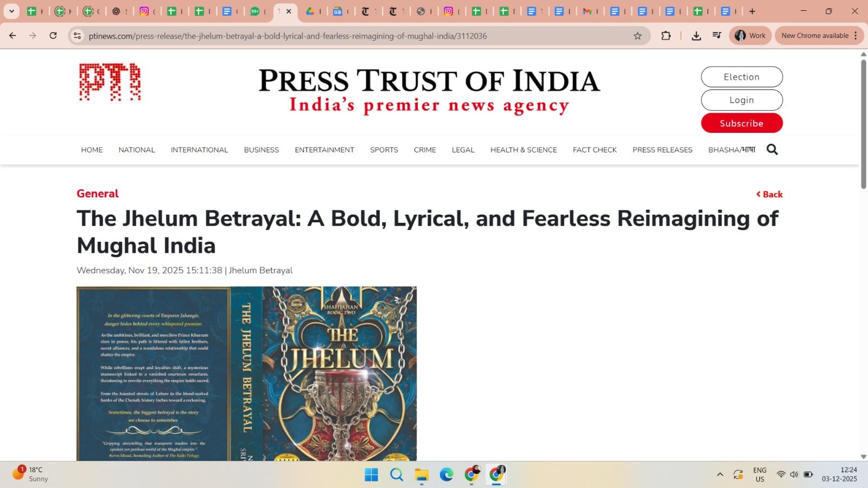Go to the ENTERTAINMENT section
Image resolution: width=868 pixels, height=488 pixels.
point(324,150)
